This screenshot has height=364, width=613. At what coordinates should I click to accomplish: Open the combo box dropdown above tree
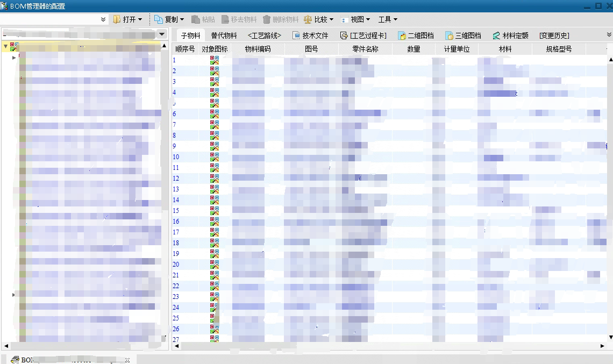pos(162,34)
